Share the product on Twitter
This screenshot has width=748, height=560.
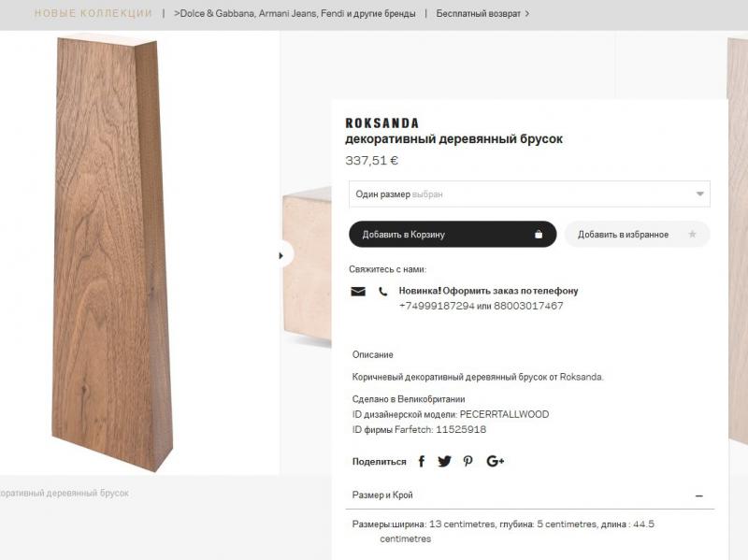444,461
